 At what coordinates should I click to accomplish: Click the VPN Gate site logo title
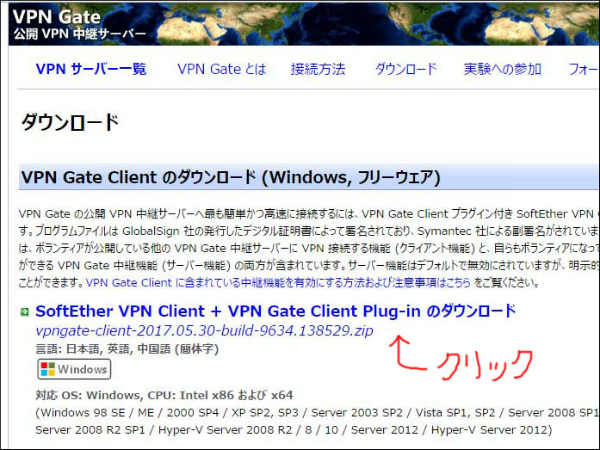(x=57, y=17)
